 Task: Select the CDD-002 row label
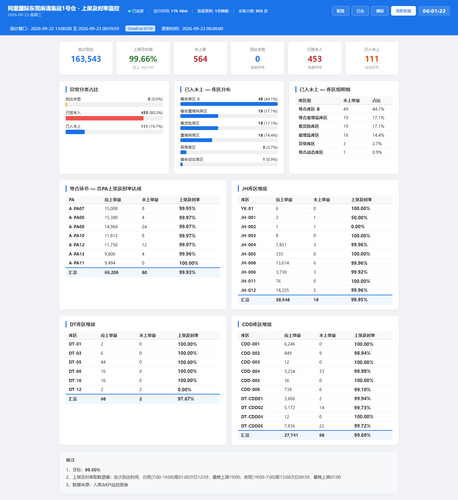click(x=250, y=353)
